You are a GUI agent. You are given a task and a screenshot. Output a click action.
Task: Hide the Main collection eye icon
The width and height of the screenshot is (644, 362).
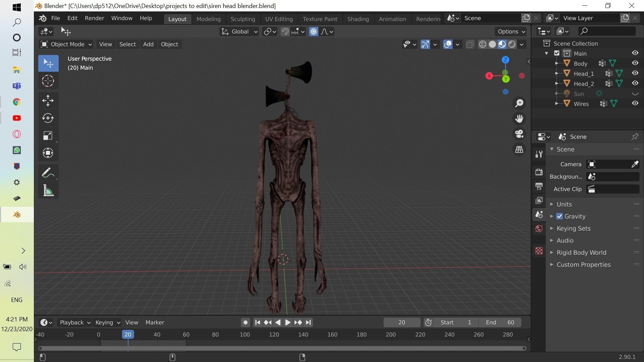pyautogui.click(x=635, y=53)
